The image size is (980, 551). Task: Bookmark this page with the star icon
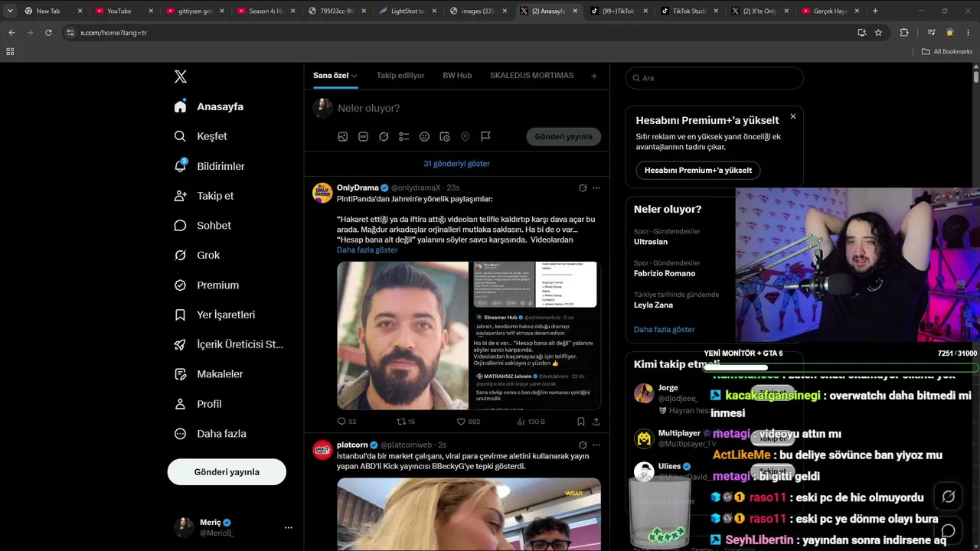pyautogui.click(x=878, y=33)
